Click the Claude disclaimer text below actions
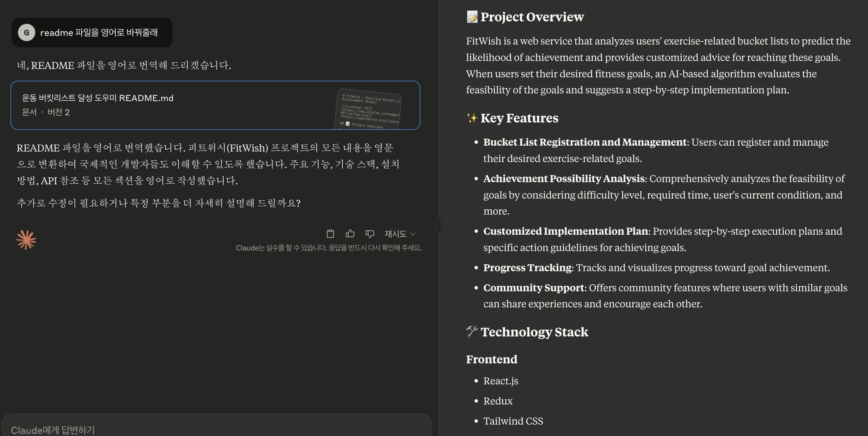868x436 pixels. (328, 248)
